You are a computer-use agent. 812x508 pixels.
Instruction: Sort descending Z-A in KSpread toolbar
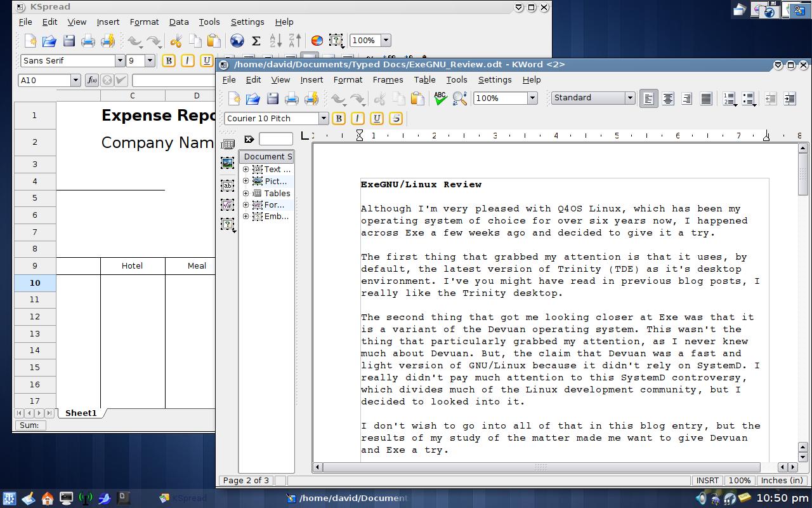[x=295, y=41]
